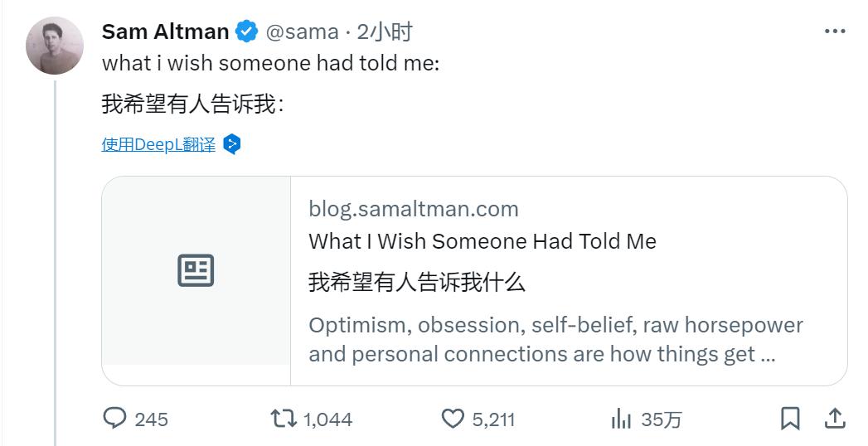The width and height of the screenshot is (868, 446).
Task: Open the What I Wish Someone Had Told Me card title
Action: pyautogui.click(x=482, y=241)
